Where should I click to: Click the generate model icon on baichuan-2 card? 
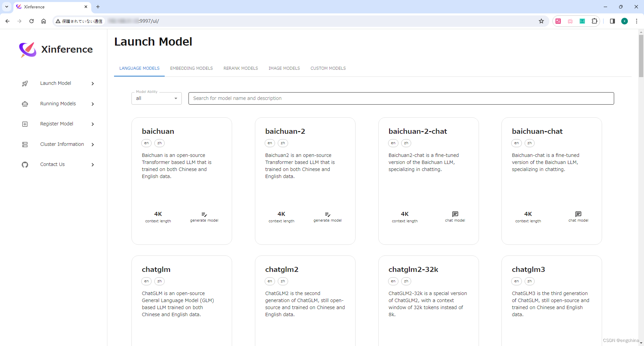(328, 214)
